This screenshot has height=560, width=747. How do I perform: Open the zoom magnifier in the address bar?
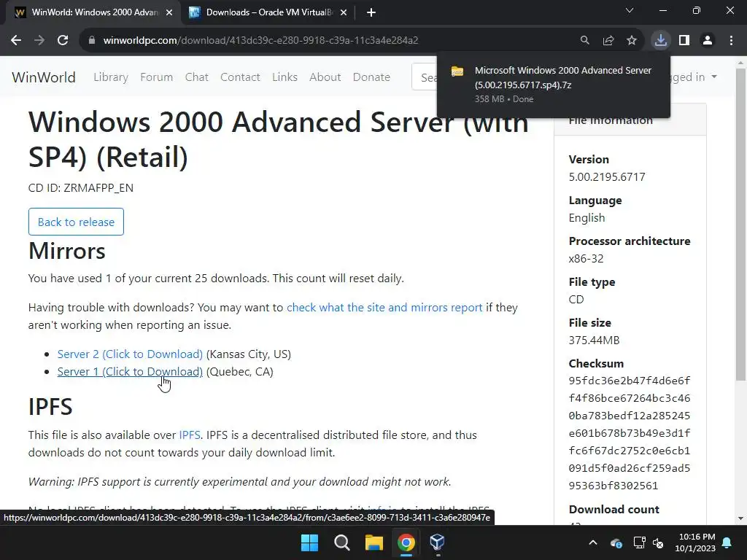click(584, 41)
